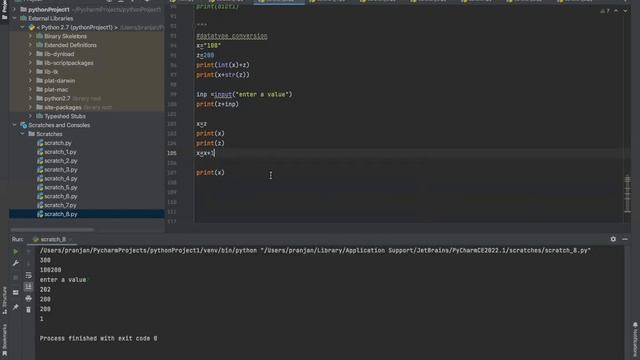640x360 pixels.
Task: Collapse the Scratches folder
Action: (23, 134)
